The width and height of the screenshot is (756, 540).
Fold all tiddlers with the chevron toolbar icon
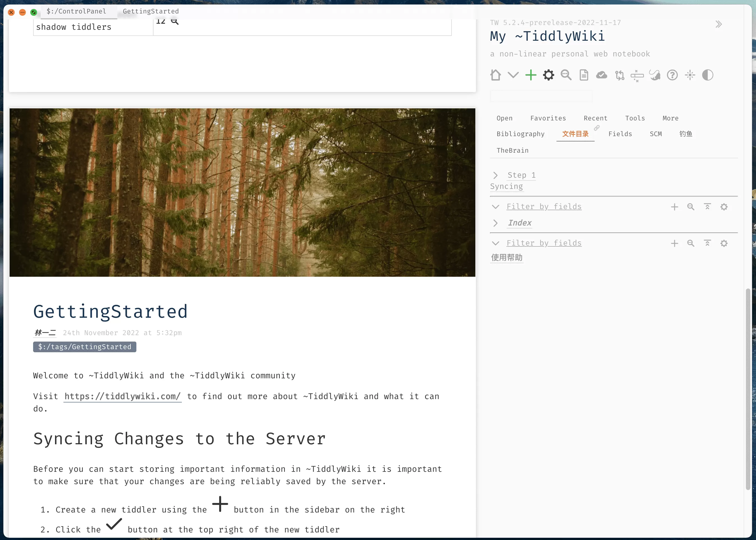[513, 75]
